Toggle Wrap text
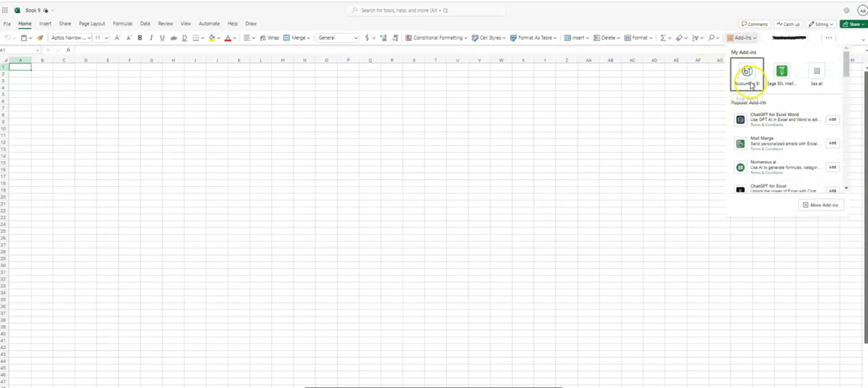 click(x=269, y=38)
